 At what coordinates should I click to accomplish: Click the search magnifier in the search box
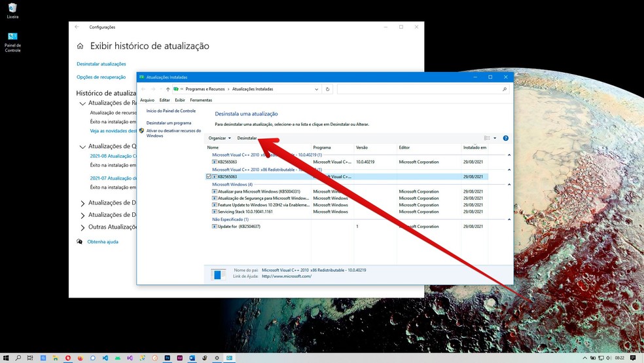[505, 89]
